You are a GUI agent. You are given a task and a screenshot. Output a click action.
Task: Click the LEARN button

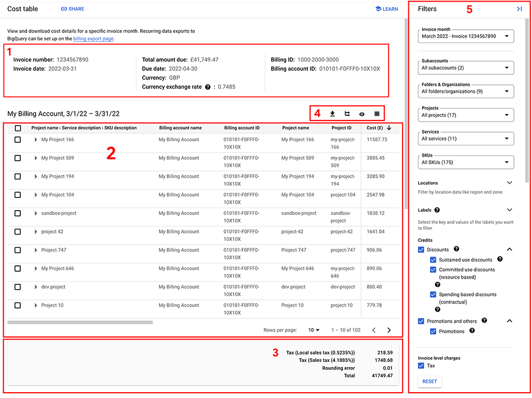click(x=387, y=9)
